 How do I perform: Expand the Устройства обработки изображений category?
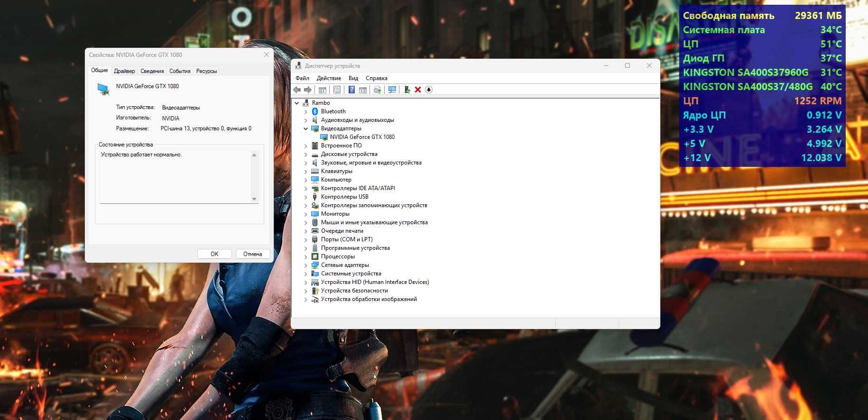click(306, 299)
